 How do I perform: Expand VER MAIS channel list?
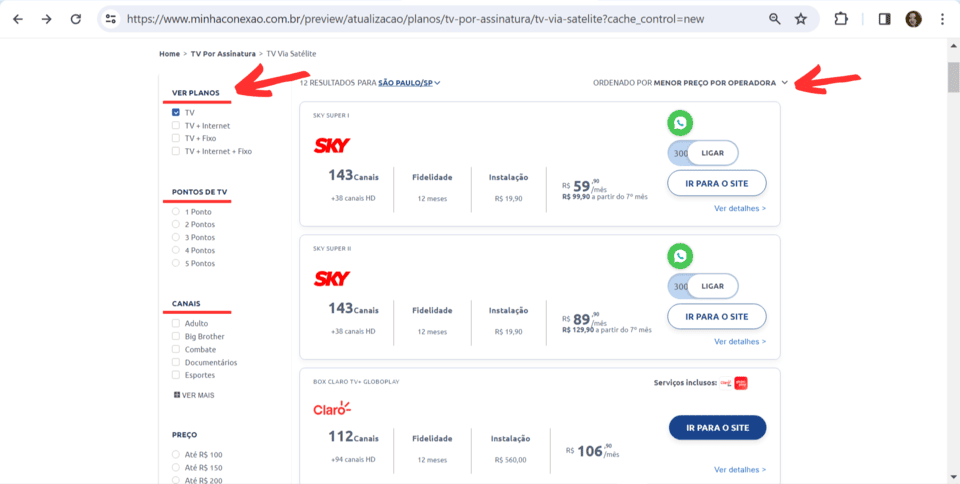pyautogui.click(x=194, y=395)
